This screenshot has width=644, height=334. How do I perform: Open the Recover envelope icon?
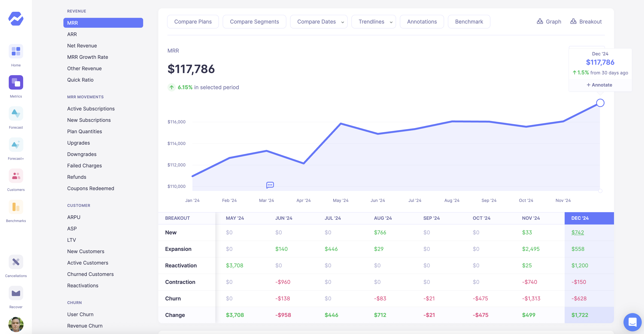click(x=16, y=293)
